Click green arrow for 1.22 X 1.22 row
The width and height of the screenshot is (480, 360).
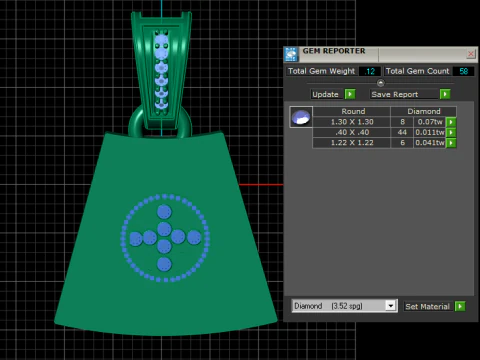coord(451,143)
